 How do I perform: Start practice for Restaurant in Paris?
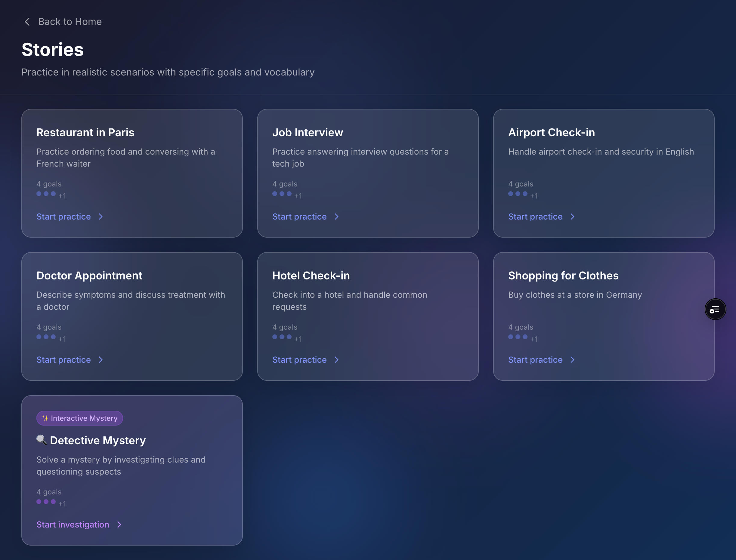click(x=64, y=217)
